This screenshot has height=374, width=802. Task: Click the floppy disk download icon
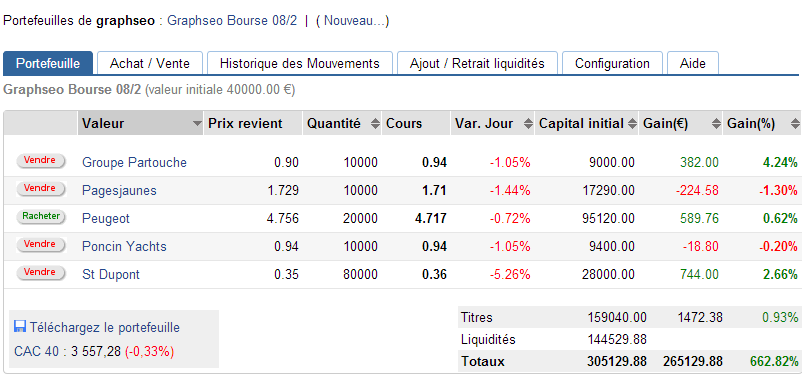pos(20,327)
